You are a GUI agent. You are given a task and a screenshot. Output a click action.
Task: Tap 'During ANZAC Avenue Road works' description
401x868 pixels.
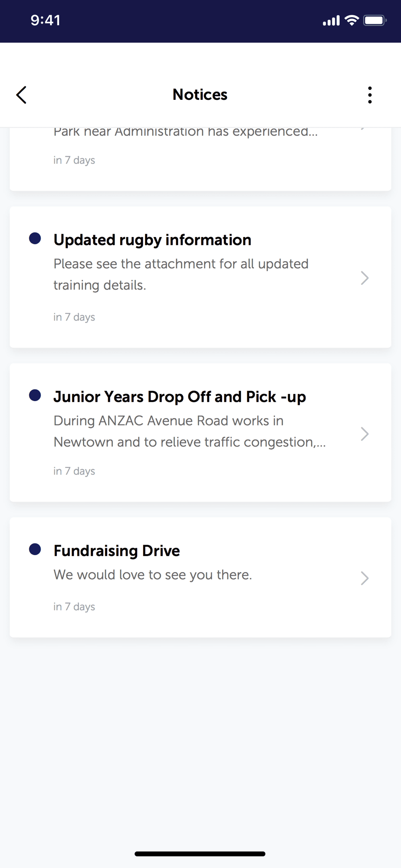click(x=190, y=431)
